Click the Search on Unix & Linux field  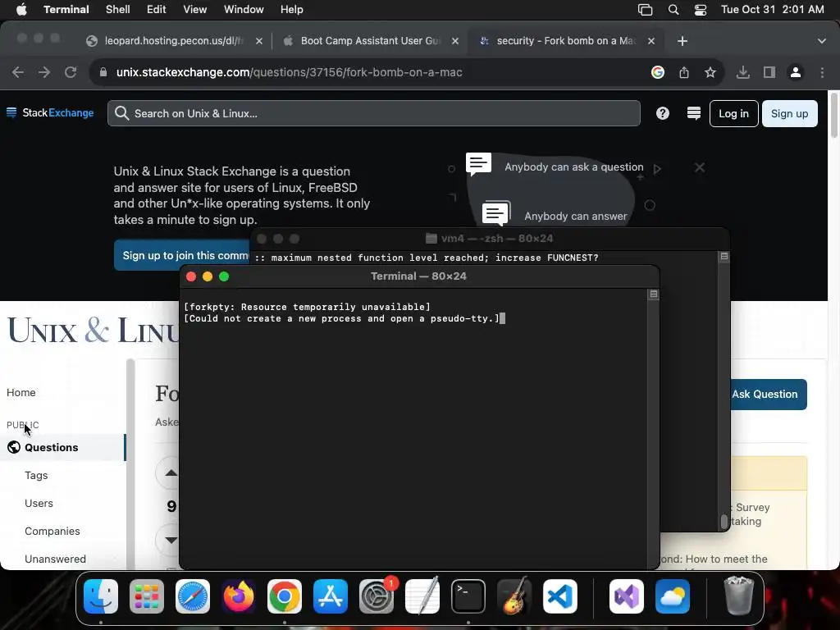point(374,113)
